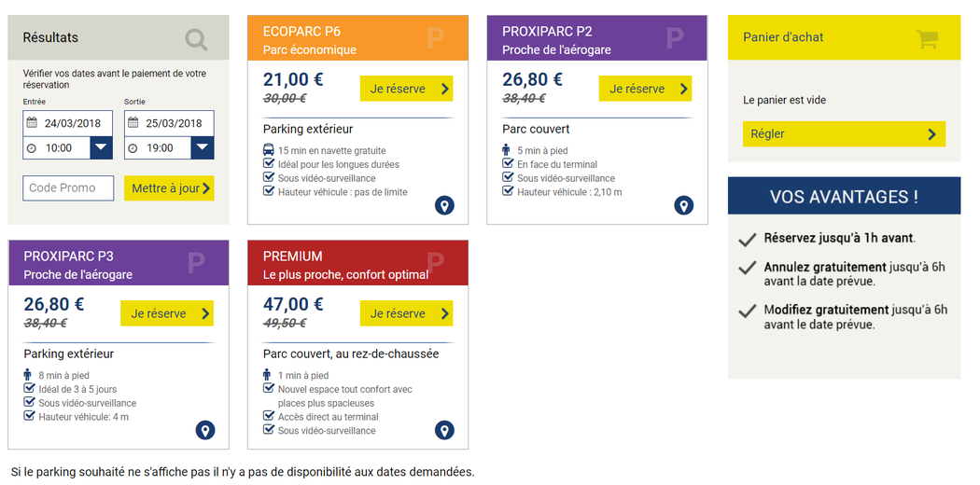This screenshot has height=485, width=980.
Task: Expand the exit time dropdown showing 19:00
Action: click(203, 147)
